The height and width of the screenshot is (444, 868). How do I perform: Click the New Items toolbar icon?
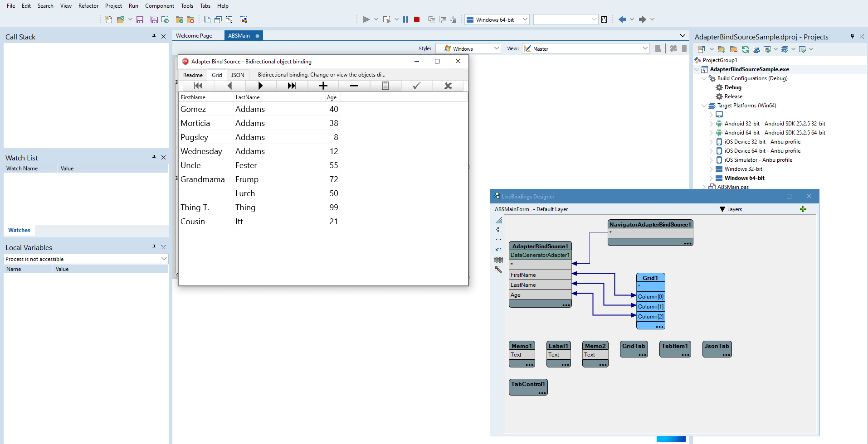click(108, 19)
